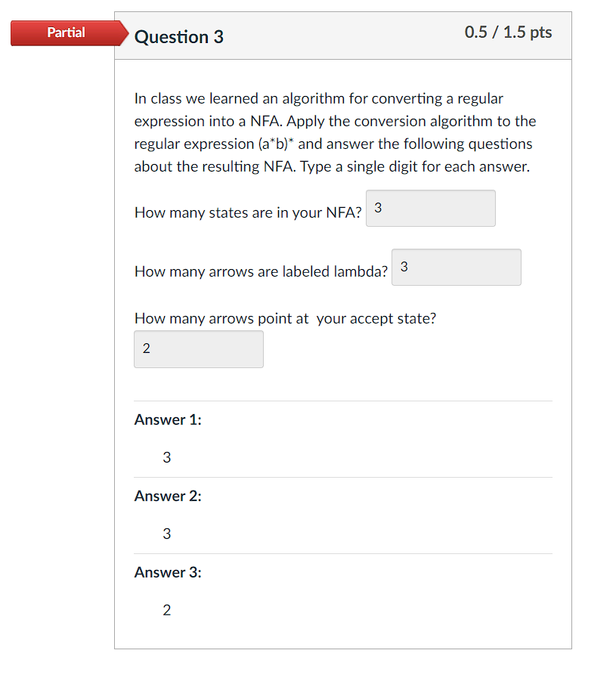Click the 'How many states are in your NFA?' text
The image size is (616, 675).
(248, 212)
